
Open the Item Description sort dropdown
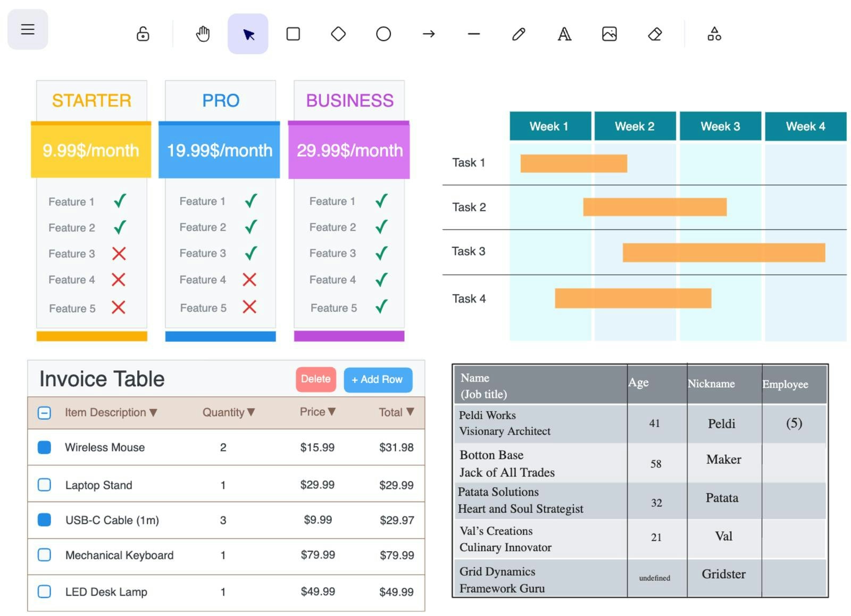tap(153, 412)
